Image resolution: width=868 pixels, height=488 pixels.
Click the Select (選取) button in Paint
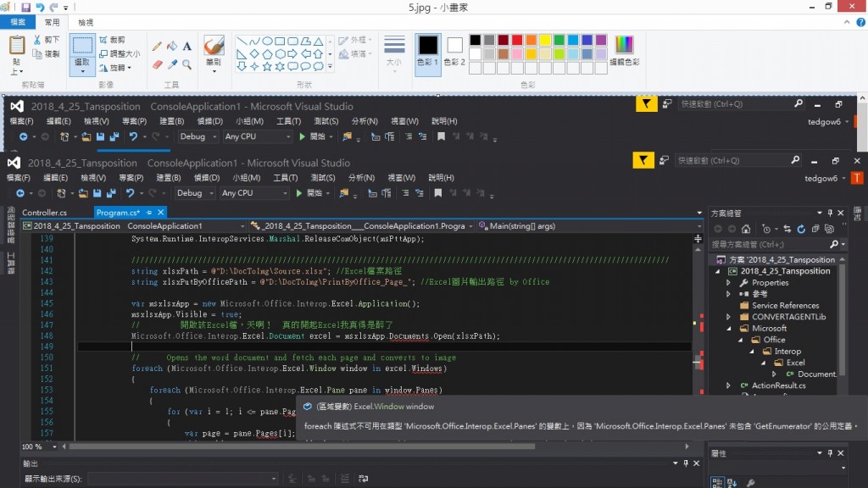[x=82, y=54]
